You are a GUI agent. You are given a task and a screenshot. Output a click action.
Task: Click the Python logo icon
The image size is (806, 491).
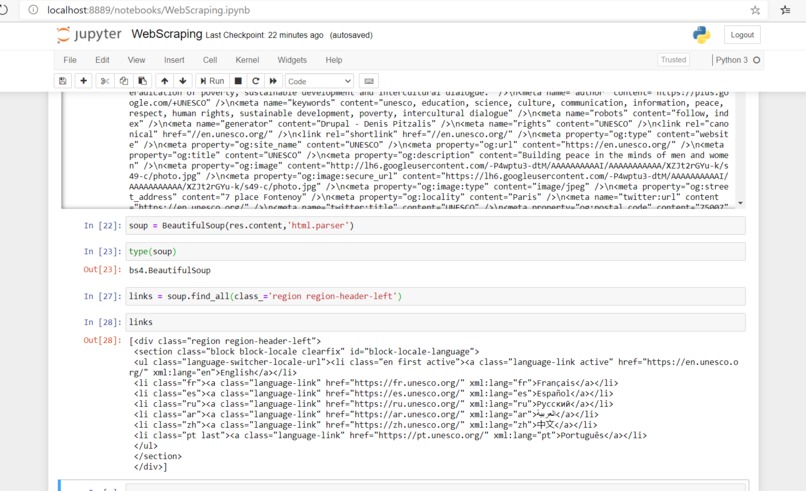[x=701, y=34]
